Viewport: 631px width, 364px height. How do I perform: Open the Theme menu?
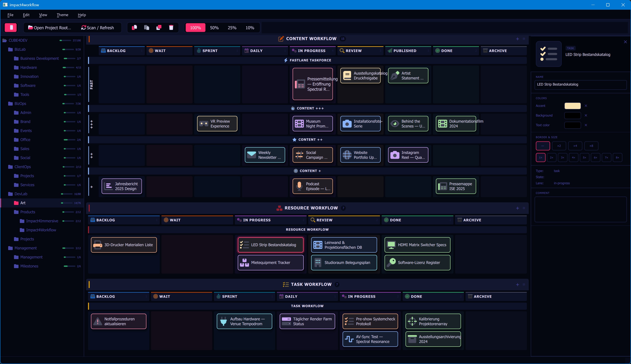click(62, 15)
